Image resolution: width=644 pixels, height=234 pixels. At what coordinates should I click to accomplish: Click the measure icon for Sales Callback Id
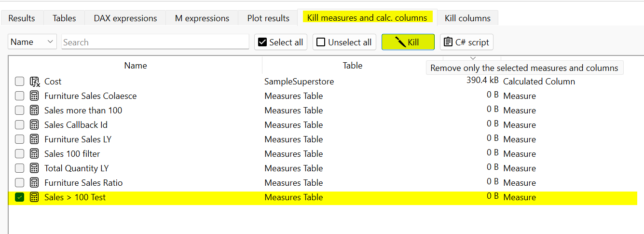tap(34, 125)
